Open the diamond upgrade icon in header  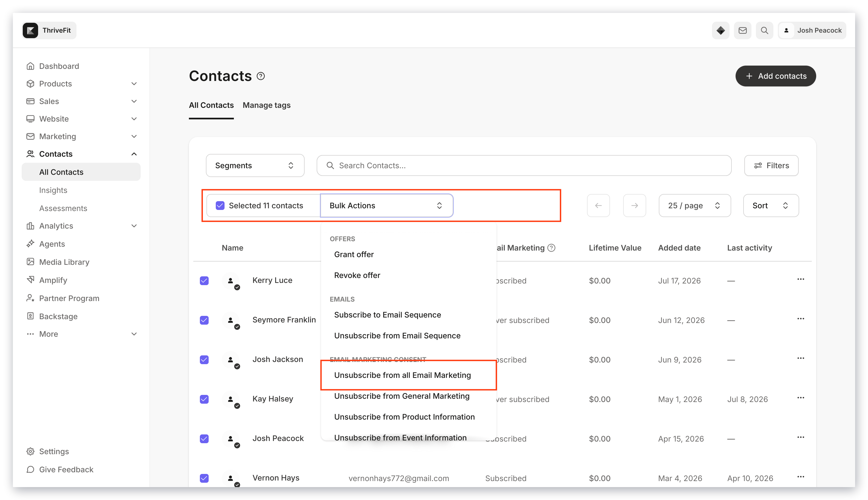pos(720,30)
